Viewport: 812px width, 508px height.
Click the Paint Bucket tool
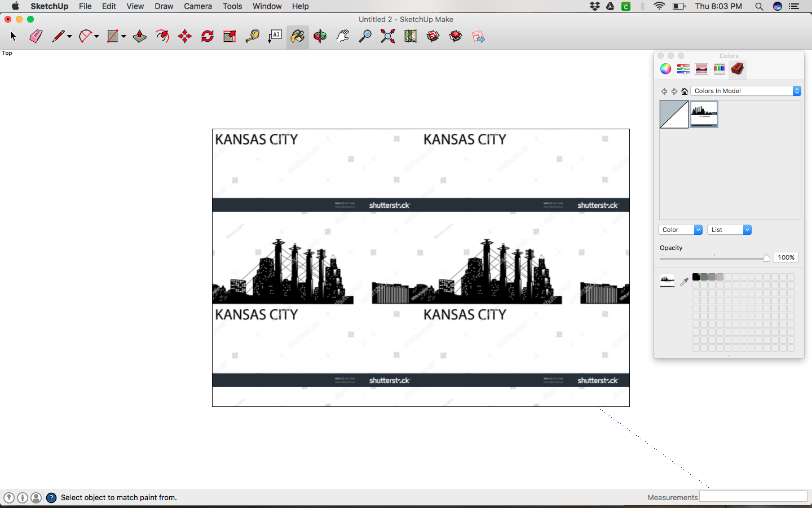click(x=297, y=37)
